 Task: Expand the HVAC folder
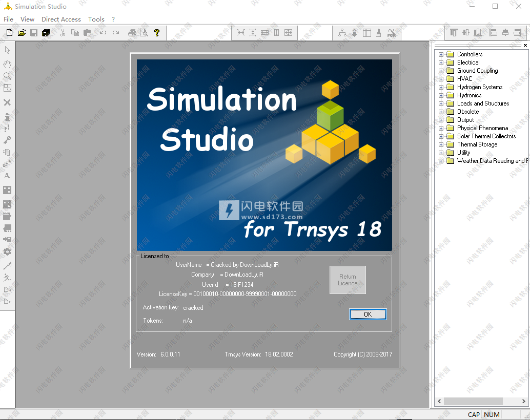click(441, 79)
